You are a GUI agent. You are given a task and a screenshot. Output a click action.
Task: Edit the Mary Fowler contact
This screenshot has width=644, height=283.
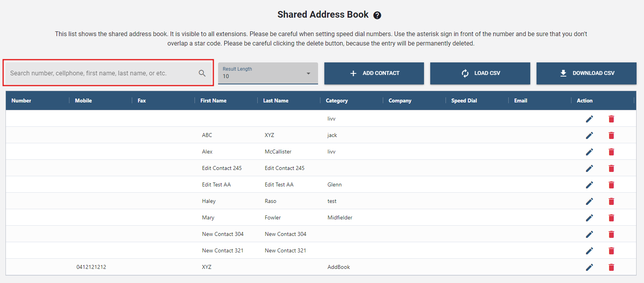pos(589,218)
